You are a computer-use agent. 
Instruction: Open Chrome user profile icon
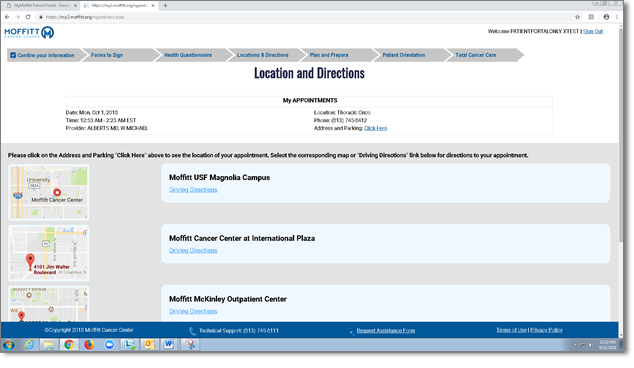606,17
